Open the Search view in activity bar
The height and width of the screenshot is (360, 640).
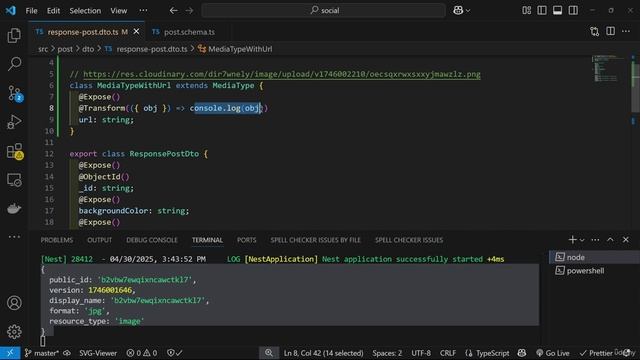coord(14,64)
